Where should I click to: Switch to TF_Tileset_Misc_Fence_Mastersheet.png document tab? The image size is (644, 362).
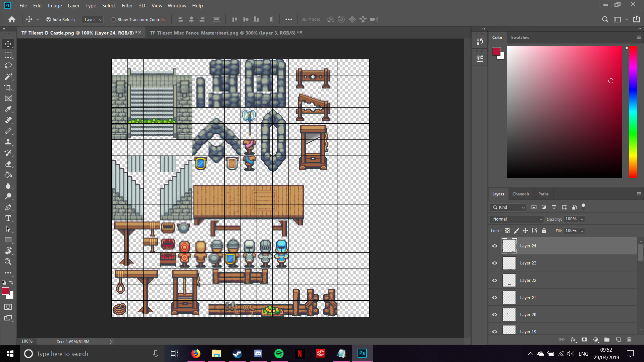(x=223, y=33)
